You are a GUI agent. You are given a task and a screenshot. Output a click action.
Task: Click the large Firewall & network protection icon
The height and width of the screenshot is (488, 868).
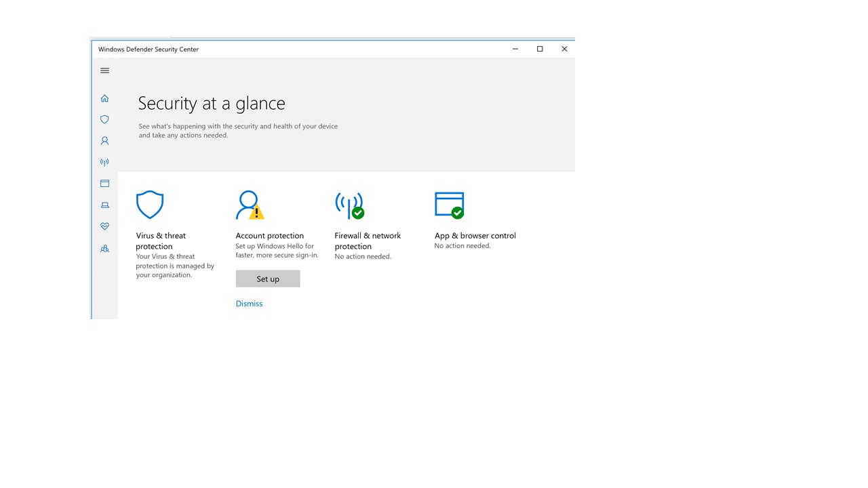(349, 205)
